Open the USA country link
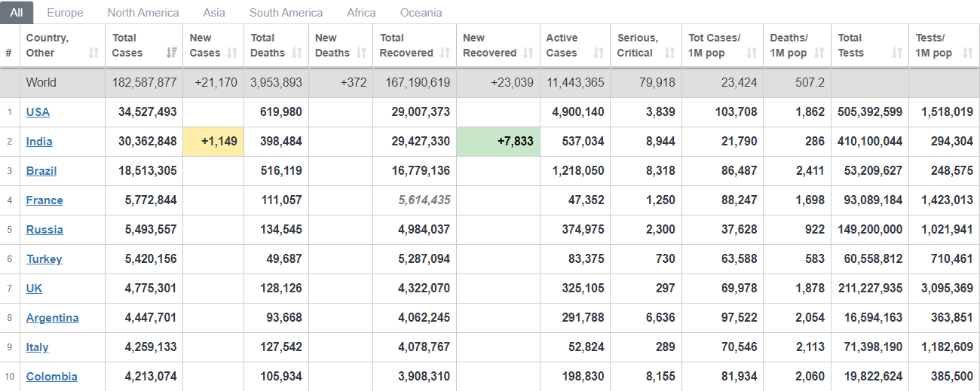This screenshot has width=980, height=391. (38, 112)
